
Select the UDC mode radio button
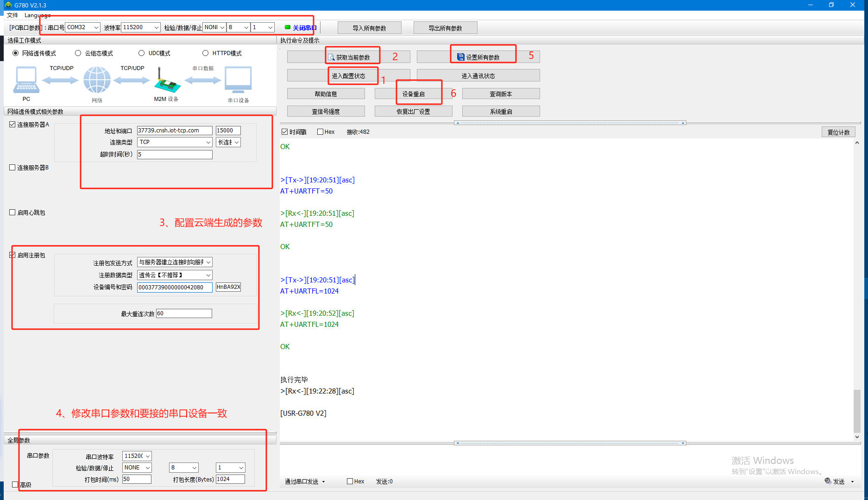142,53
